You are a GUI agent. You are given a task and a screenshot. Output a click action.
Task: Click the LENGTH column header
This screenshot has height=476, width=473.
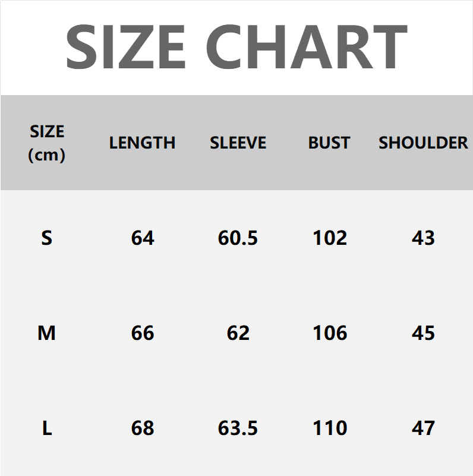[x=142, y=143]
